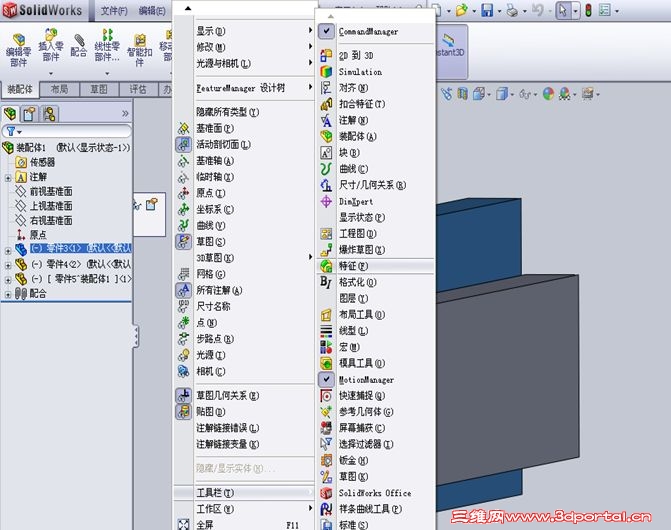Select 右视基准面 in the tree
This screenshot has height=530, width=671.
tap(51, 220)
